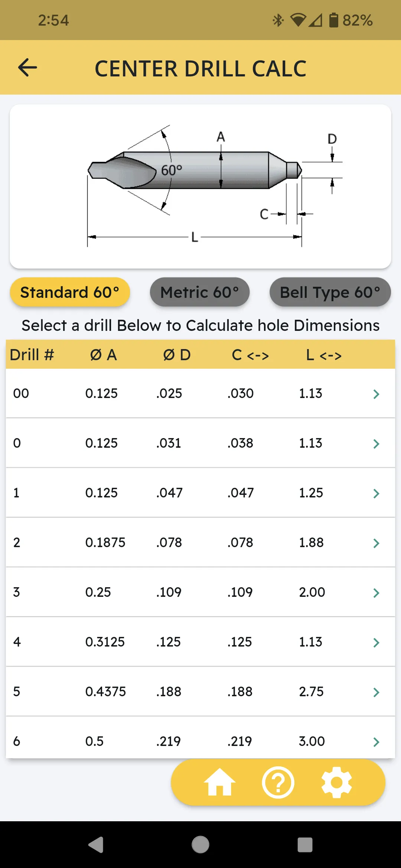Select the Standard 60° tab
This screenshot has width=401, height=868.
(70, 292)
